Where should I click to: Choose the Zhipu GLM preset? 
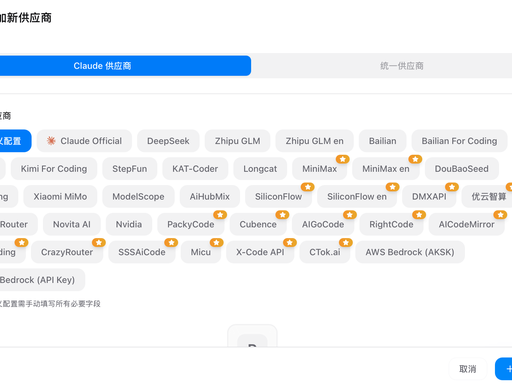(x=237, y=141)
